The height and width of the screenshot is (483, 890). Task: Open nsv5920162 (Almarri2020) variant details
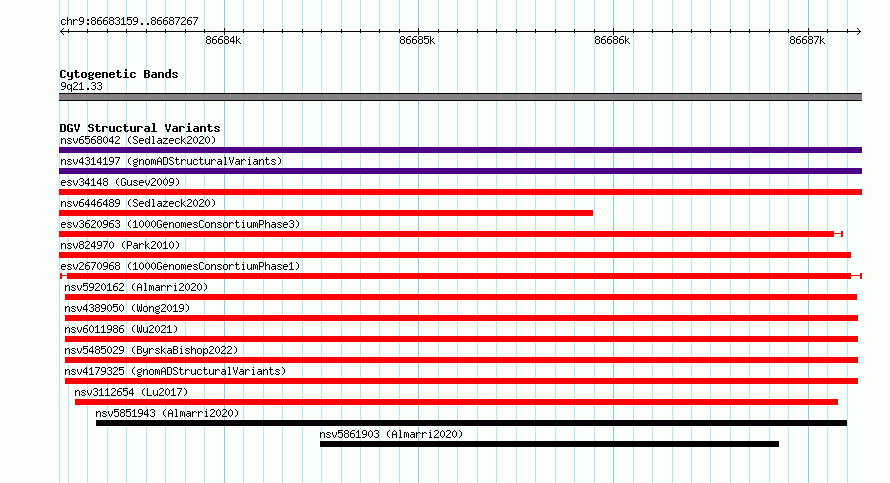click(136, 287)
